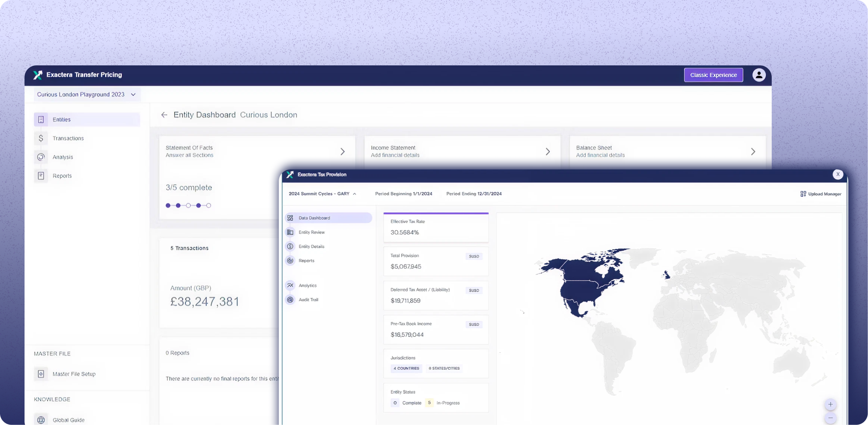Click the Master File Setup icon
Screen dimensions: 868x425
pyautogui.click(x=41, y=374)
